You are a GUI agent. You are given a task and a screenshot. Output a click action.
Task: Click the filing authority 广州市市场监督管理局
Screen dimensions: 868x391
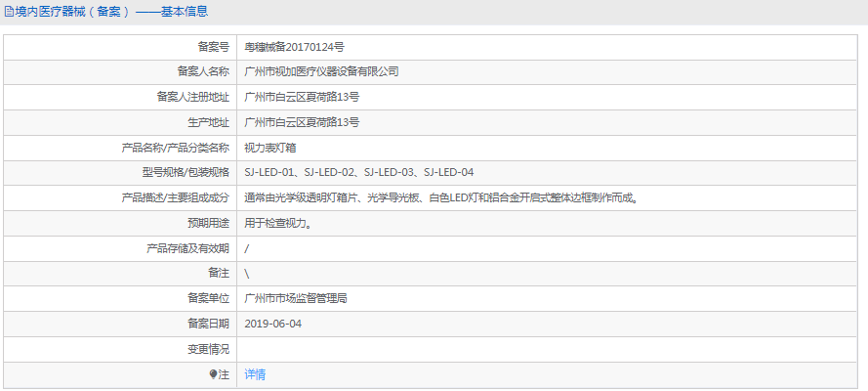point(296,299)
